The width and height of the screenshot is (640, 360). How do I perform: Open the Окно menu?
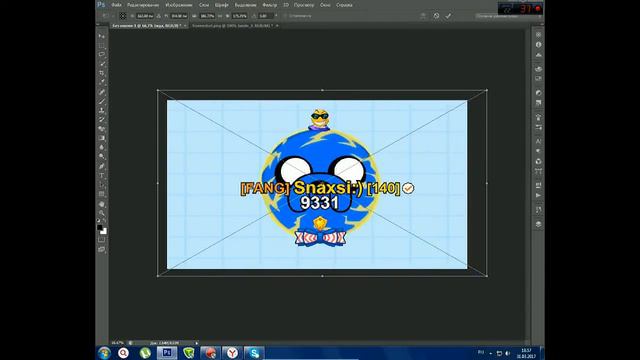tap(325, 5)
